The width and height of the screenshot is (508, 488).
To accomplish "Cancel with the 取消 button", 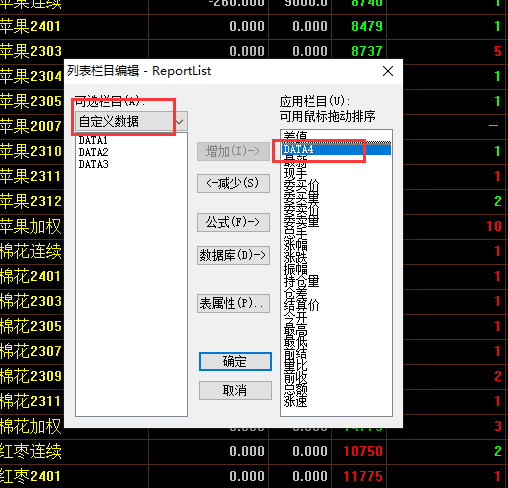I will click(x=235, y=390).
